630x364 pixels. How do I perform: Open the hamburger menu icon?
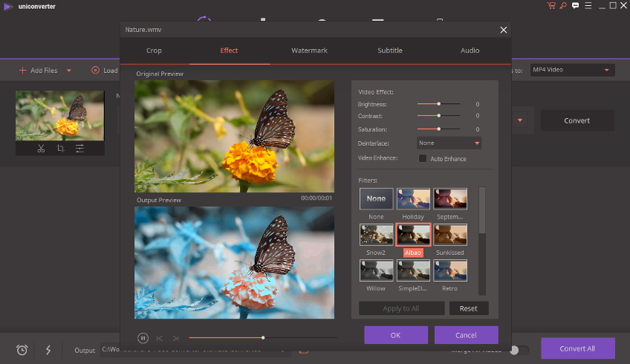point(588,6)
